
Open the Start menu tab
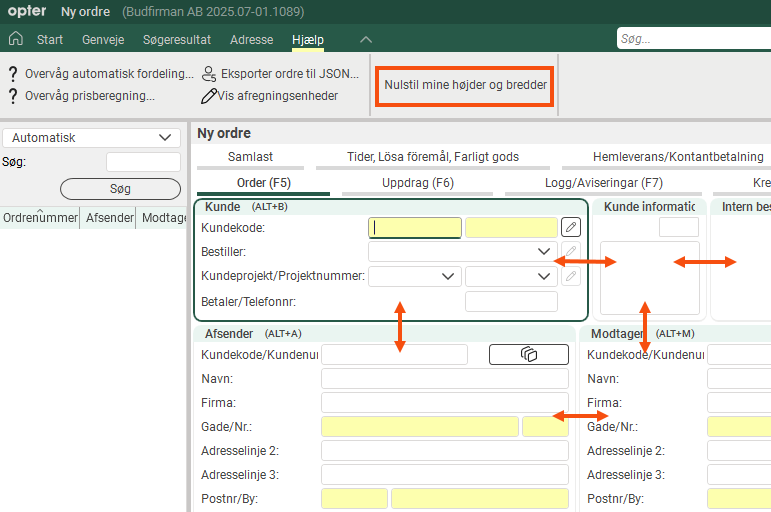[50, 40]
